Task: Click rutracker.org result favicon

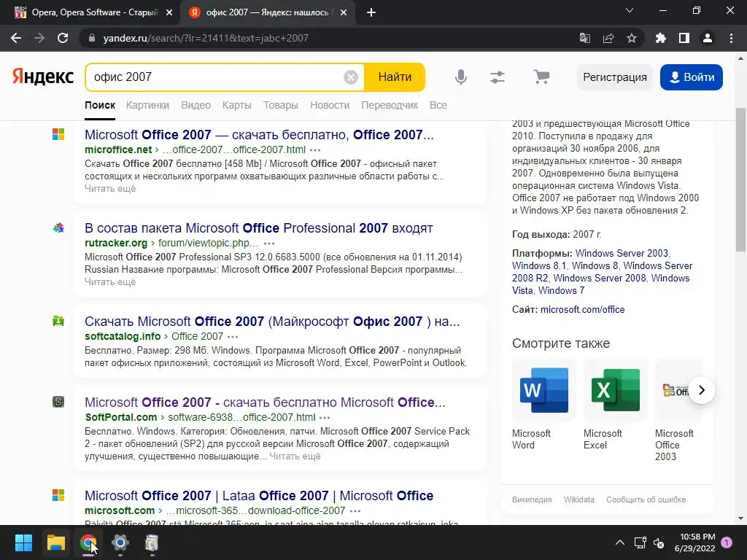Action: 58,227
